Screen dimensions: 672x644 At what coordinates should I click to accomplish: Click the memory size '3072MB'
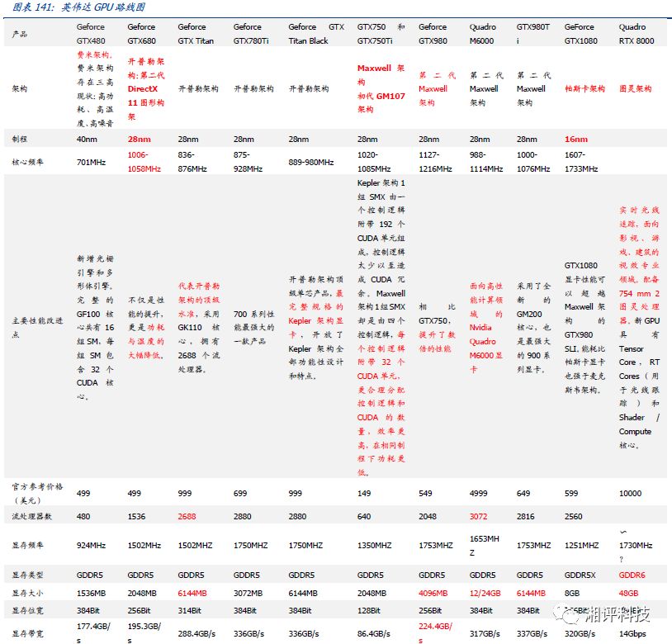(248, 594)
